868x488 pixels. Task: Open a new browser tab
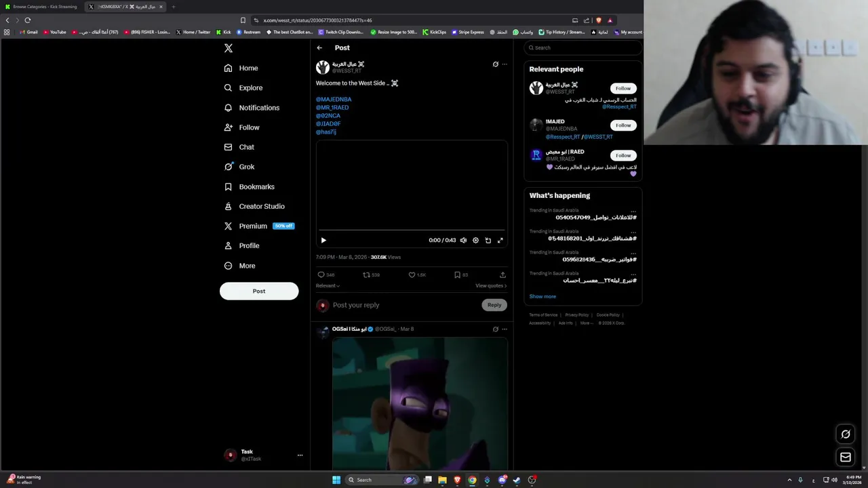tap(173, 7)
